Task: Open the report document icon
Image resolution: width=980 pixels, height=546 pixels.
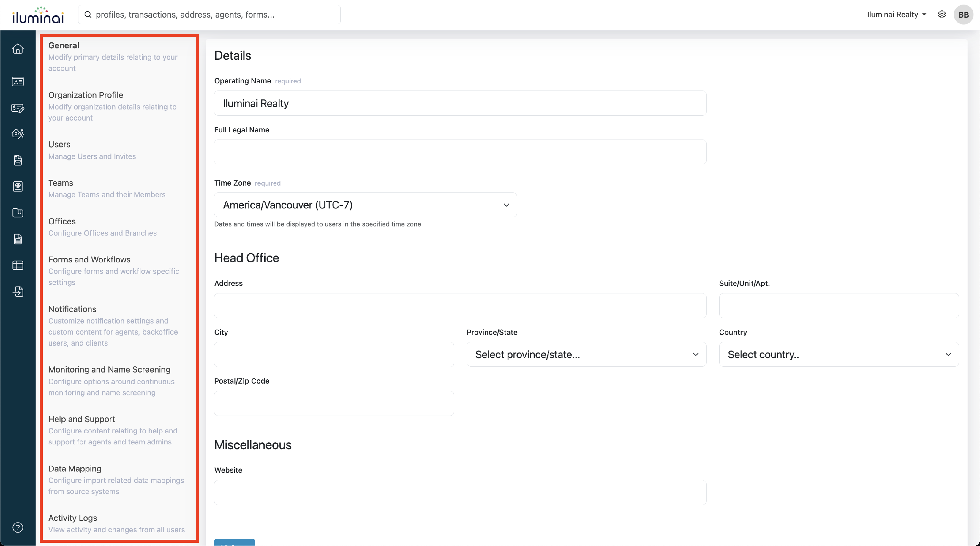Action: click(x=18, y=239)
